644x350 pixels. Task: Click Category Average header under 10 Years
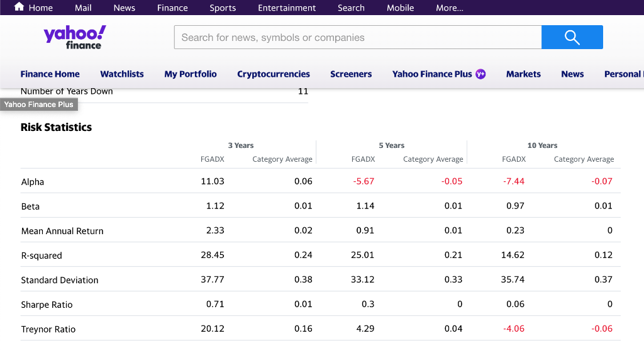click(x=584, y=159)
